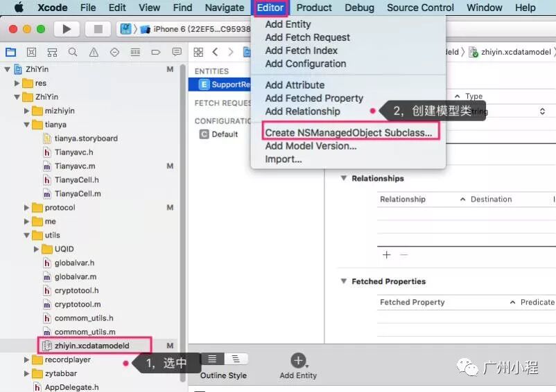The height and width of the screenshot is (392, 556).
Task: Open Tianyavc.h header file
Action: pyautogui.click(x=73, y=152)
